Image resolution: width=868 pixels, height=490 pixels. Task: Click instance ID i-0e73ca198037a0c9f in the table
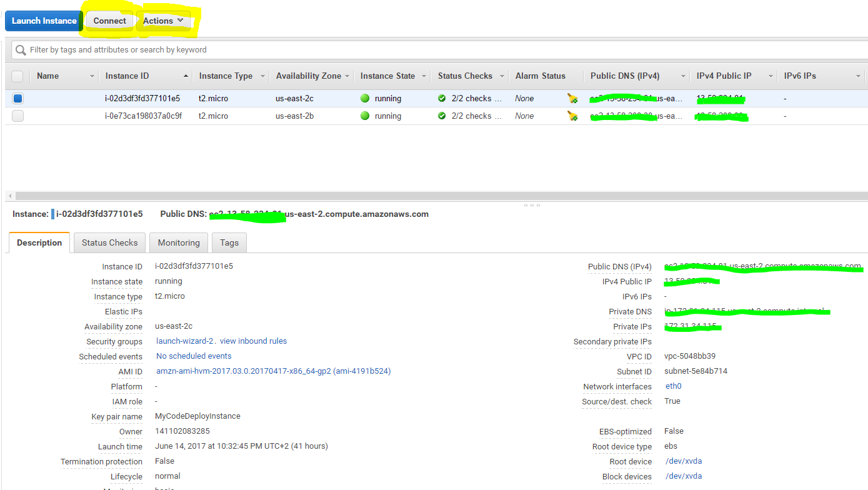click(x=144, y=116)
